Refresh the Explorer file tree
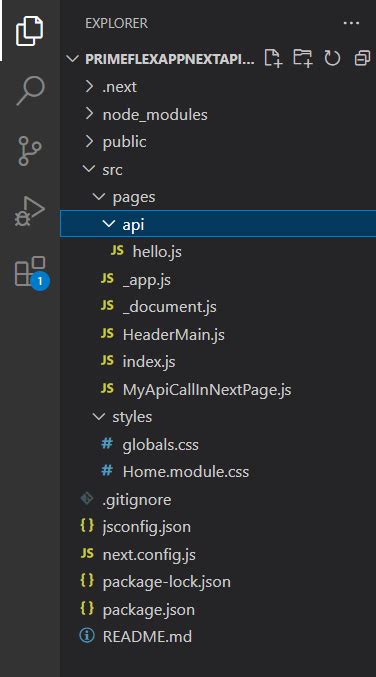 tap(332, 58)
